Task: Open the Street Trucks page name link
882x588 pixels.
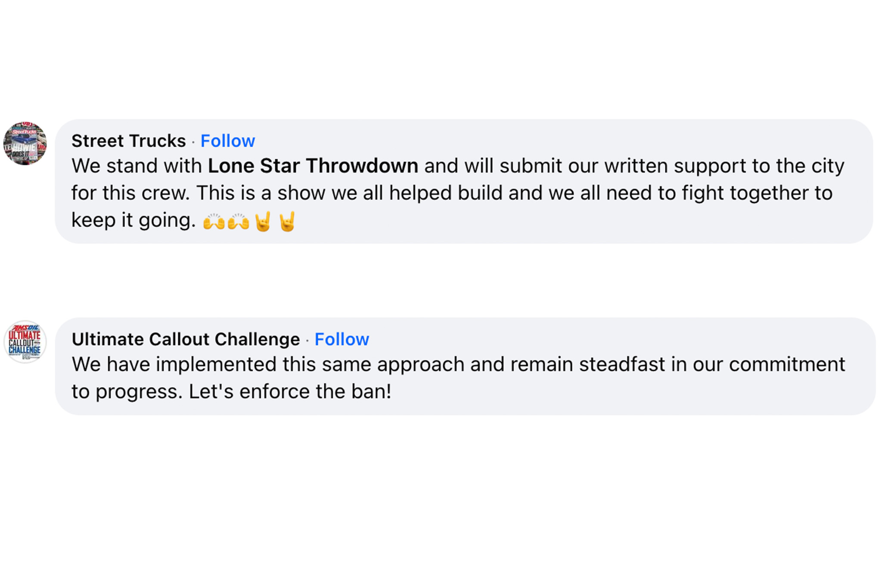Action: pyautogui.click(x=128, y=141)
